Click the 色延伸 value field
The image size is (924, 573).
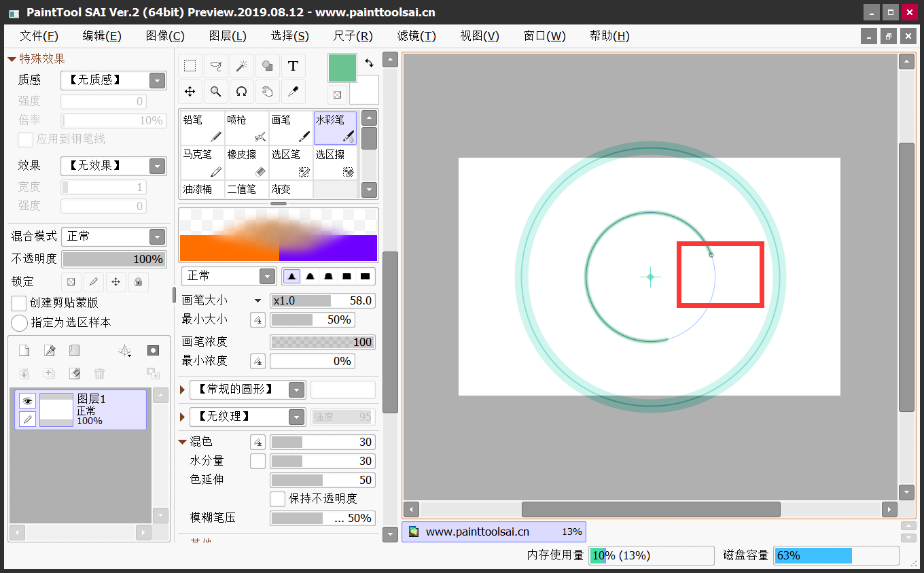[323, 480]
